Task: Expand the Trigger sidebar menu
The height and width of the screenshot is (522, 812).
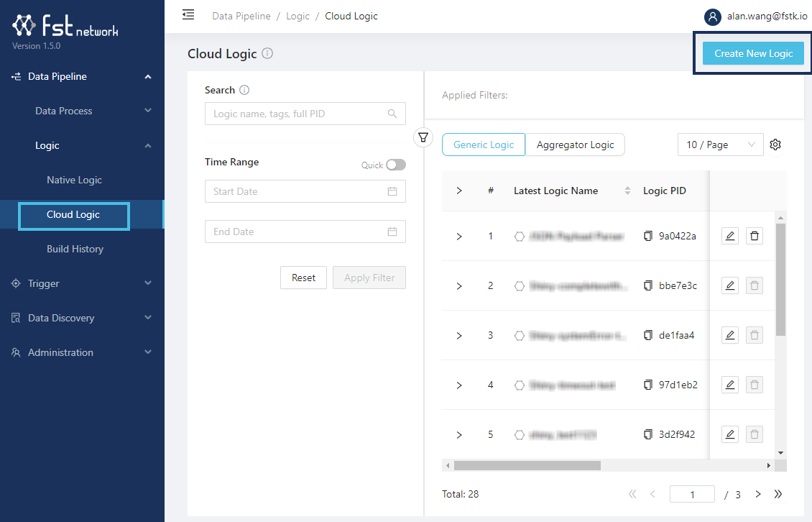Action: tap(82, 283)
